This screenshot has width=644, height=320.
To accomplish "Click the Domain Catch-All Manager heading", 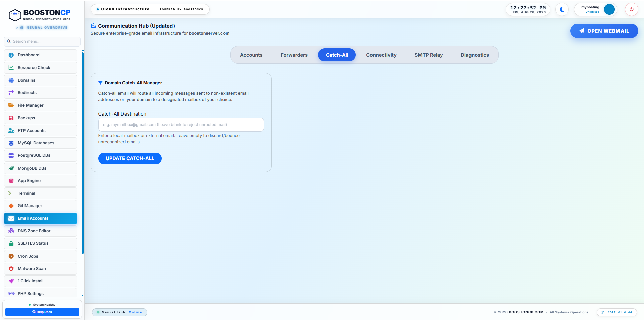I will [133, 83].
